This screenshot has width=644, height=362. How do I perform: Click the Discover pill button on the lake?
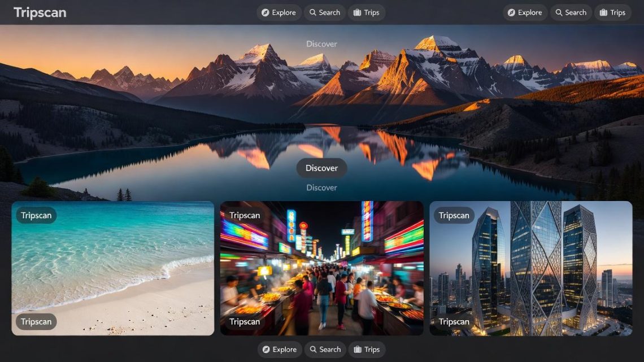tap(321, 168)
